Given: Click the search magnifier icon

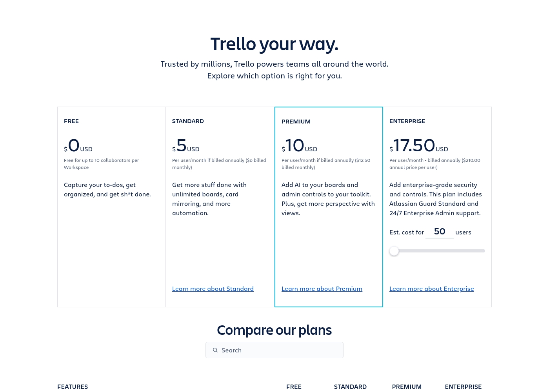Looking at the screenshot, I should pyautogui.click(x=215, y=350).
